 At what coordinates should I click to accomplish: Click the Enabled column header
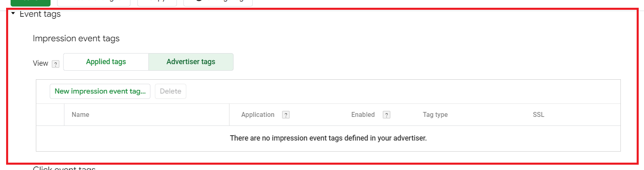363,115
